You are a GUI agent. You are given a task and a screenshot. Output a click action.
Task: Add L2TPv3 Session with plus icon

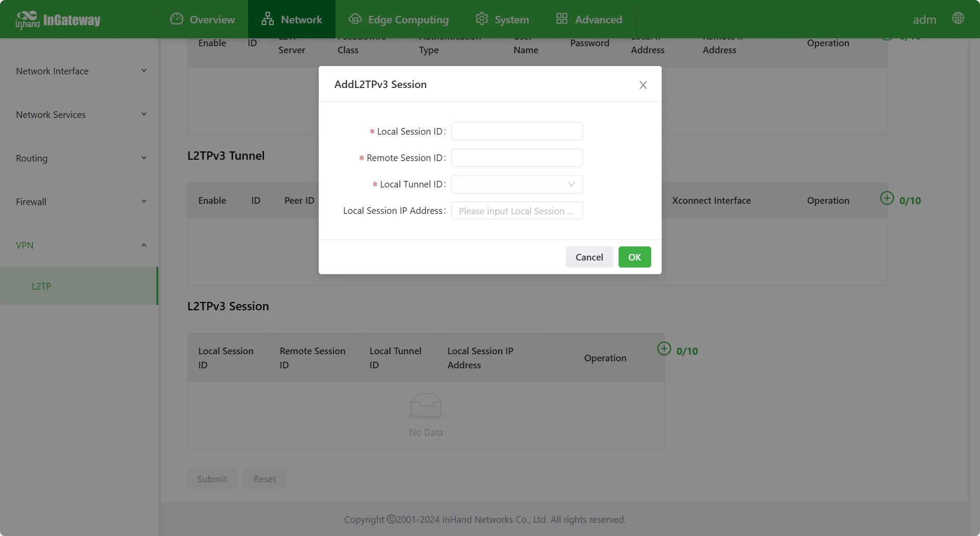coord(664,349)
